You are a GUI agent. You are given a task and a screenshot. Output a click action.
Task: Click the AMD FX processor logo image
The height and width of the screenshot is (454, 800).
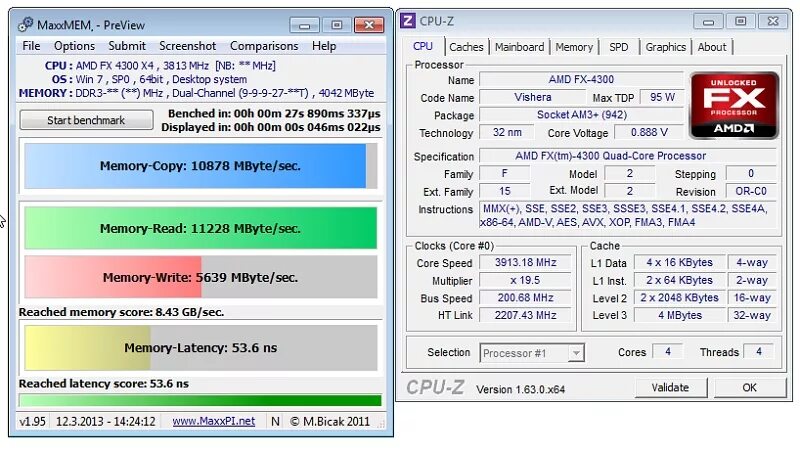pyautogui.click(x=734, y=106)
